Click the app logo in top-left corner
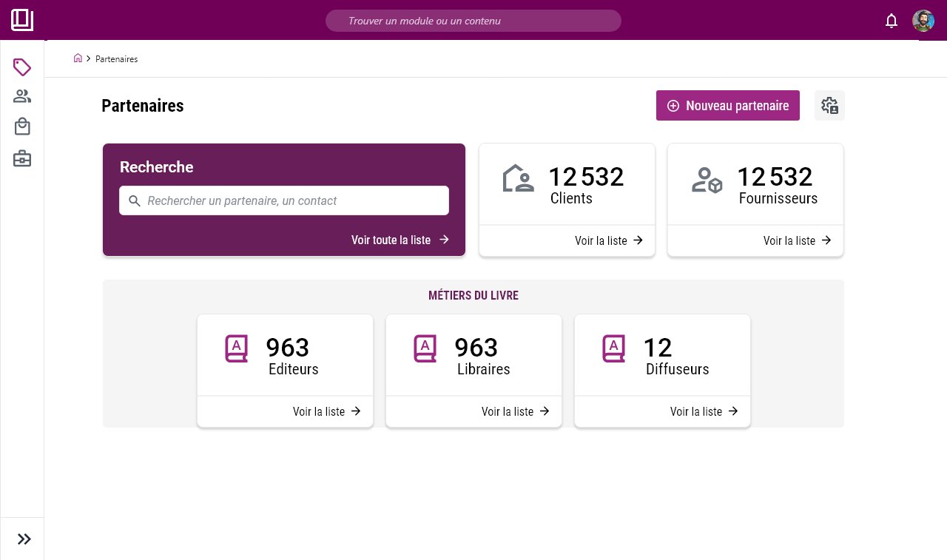The height and width of the screenshot is (560, 947). tap(22, 20)
